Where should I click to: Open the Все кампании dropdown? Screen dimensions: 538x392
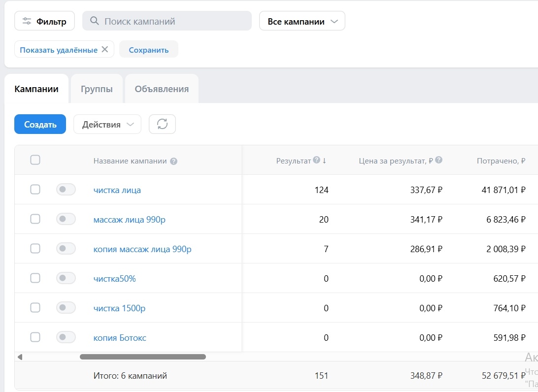302,21
